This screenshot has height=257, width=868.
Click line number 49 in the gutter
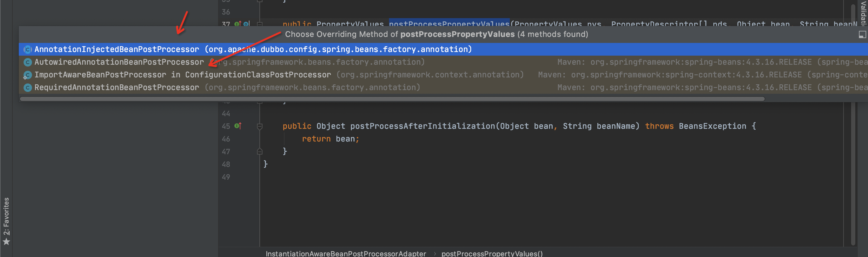click(x=226, y=177)
